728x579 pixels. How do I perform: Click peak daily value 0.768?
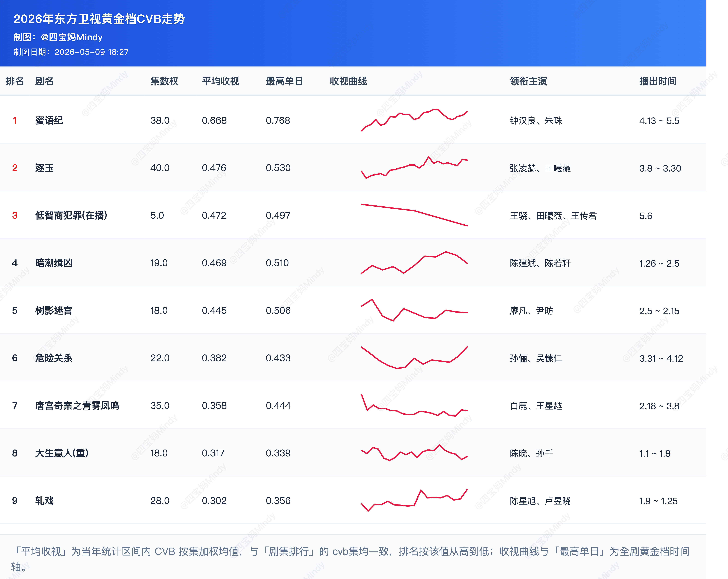[278, 120]
